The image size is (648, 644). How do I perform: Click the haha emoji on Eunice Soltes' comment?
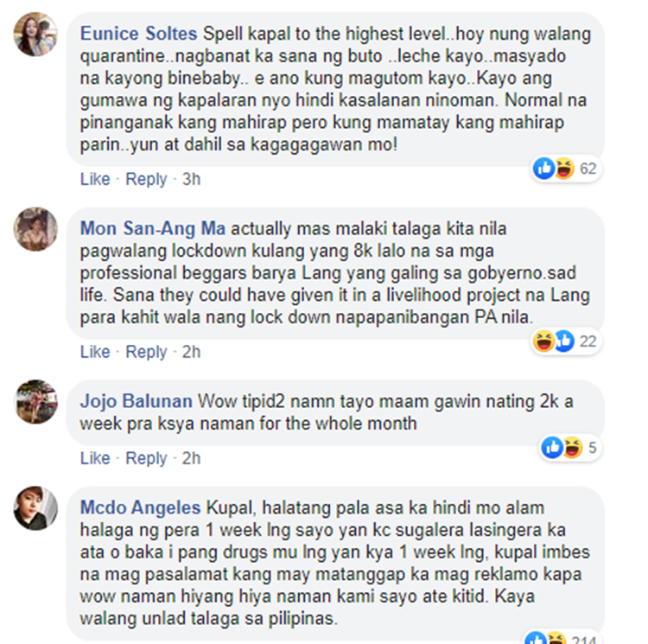tap(563, 169)
